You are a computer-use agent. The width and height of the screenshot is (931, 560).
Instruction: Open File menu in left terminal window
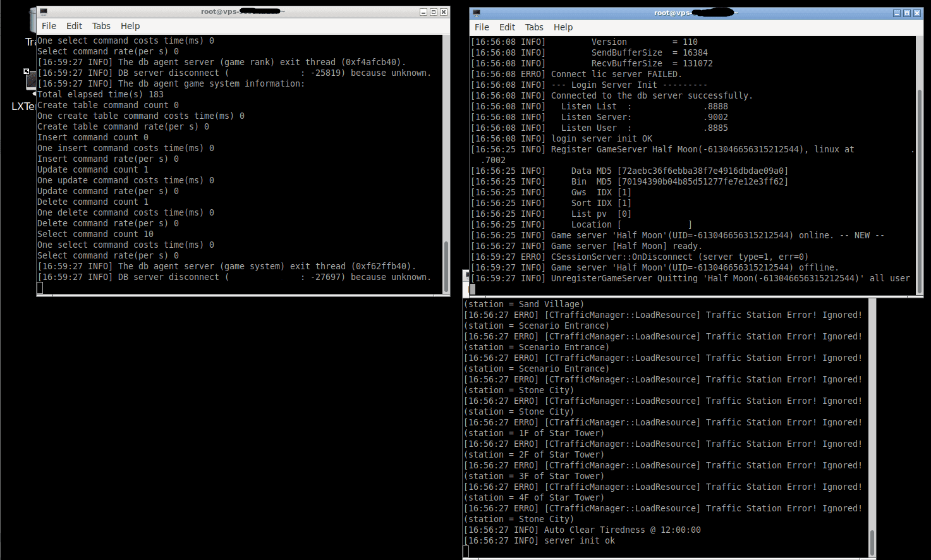tap(49, 26)
